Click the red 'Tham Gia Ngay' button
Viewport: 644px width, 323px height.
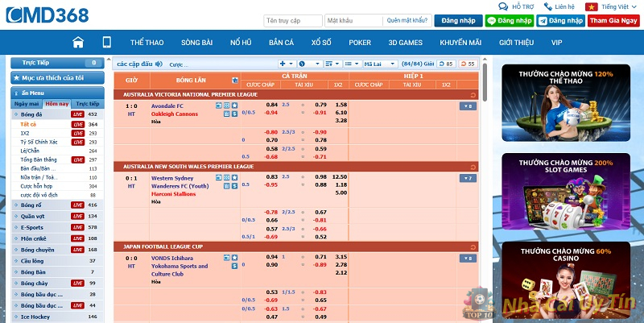click(613, 20)
